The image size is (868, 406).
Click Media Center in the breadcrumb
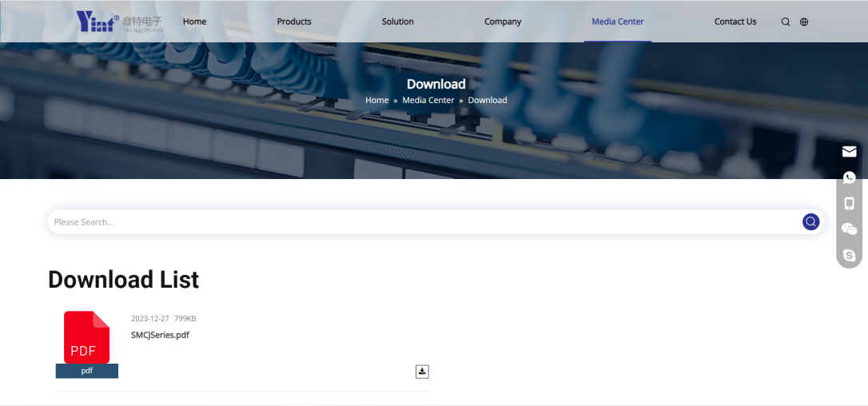[428, 100]
